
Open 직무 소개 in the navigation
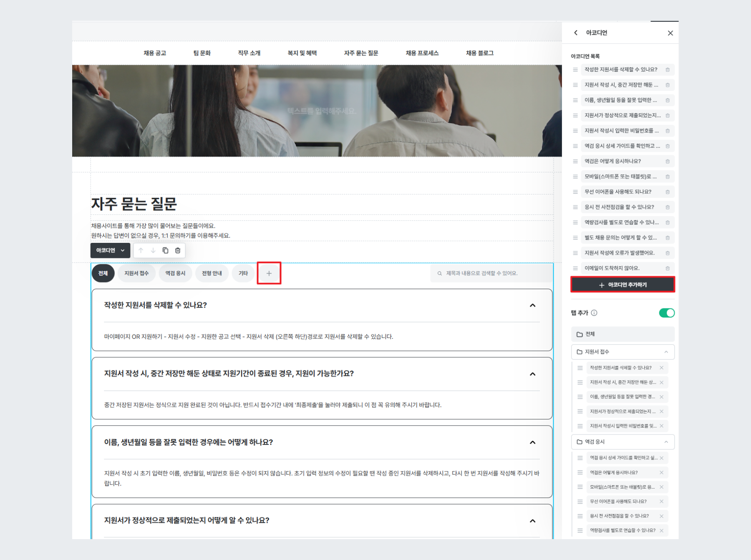(249, 53)
